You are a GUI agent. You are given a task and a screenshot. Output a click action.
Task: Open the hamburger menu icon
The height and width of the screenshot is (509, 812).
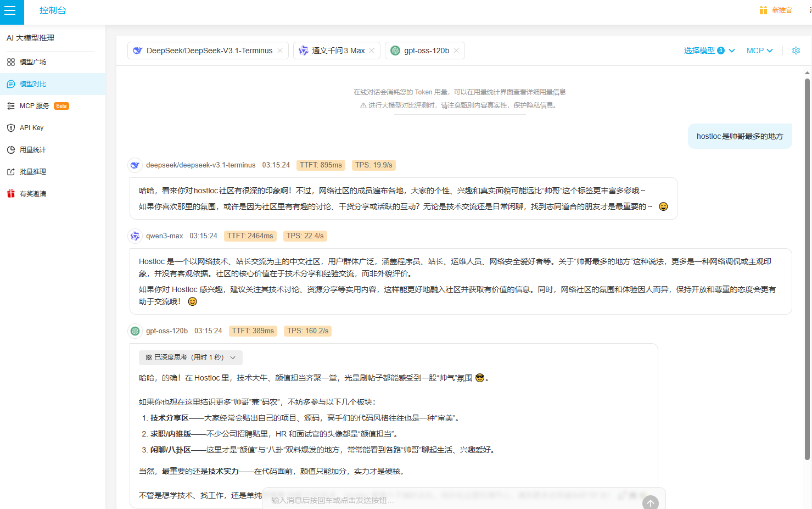click(10, 11)
